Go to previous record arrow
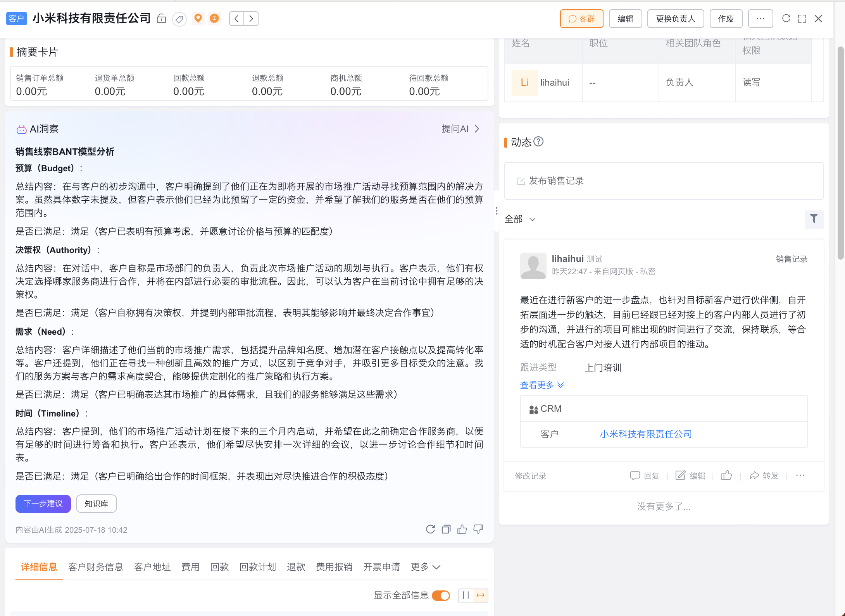This screenshot has width=845, height=616. tap(236, 19)
